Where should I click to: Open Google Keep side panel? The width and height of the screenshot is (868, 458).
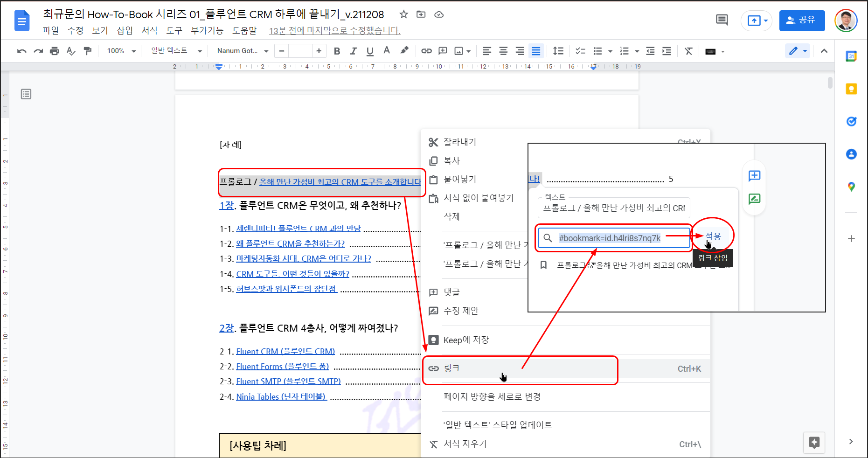[851, 89]
